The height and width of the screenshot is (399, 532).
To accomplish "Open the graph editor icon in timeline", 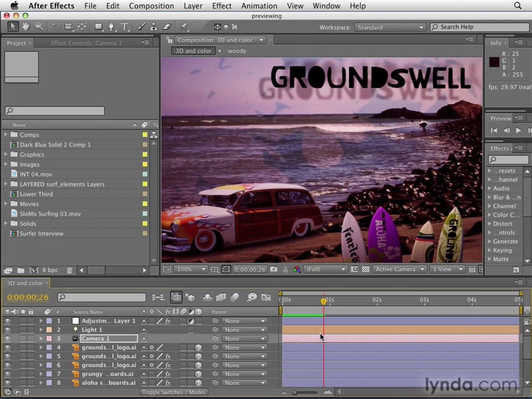I will (266, 297).
